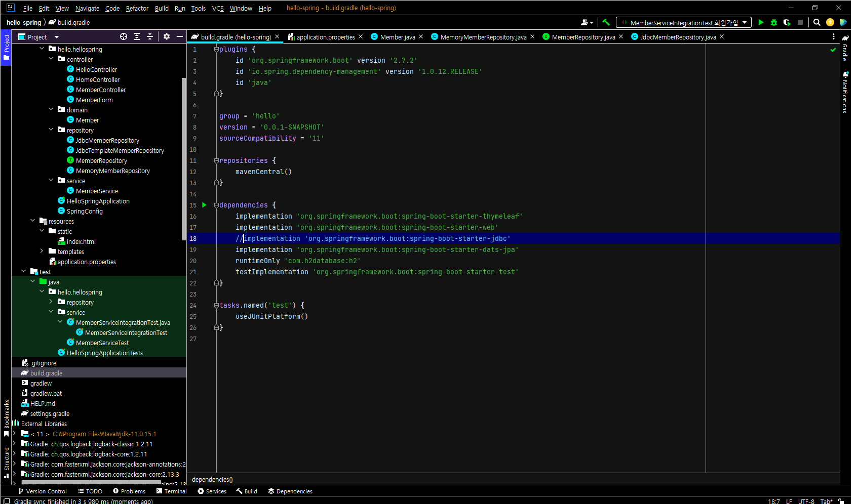
Task: Hide the Project tool window
Action: tap(180, 36)
